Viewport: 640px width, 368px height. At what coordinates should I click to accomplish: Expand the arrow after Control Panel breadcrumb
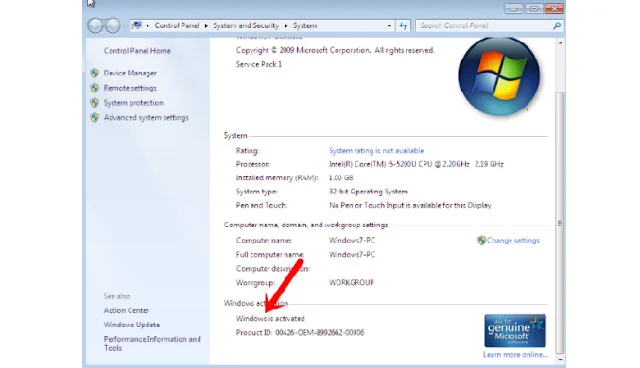(206, 26)
